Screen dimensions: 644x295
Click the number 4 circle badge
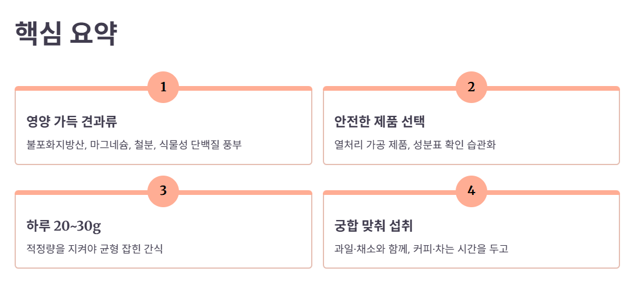click(471, 191)
